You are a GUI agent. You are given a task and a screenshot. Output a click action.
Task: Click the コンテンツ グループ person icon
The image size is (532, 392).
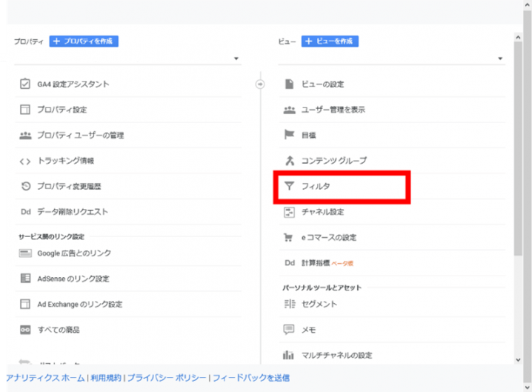pos(290,161)
